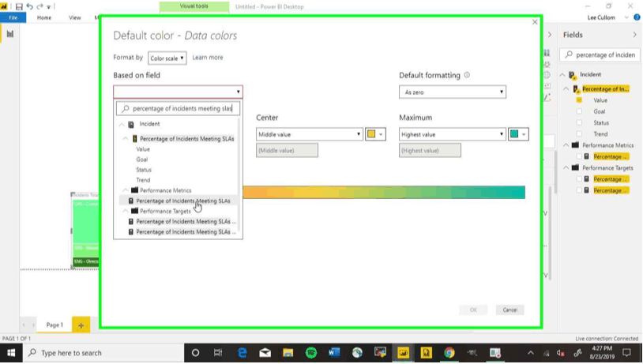This screenshot has width=643, height=364.
Task: Click the Lee Cullom account name
Action: coord(601,17)
